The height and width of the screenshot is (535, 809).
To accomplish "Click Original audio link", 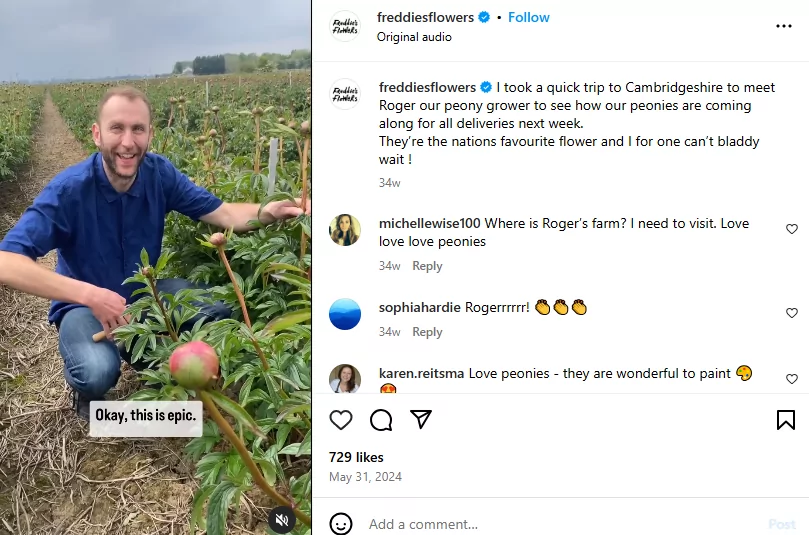I will (414, 37).
